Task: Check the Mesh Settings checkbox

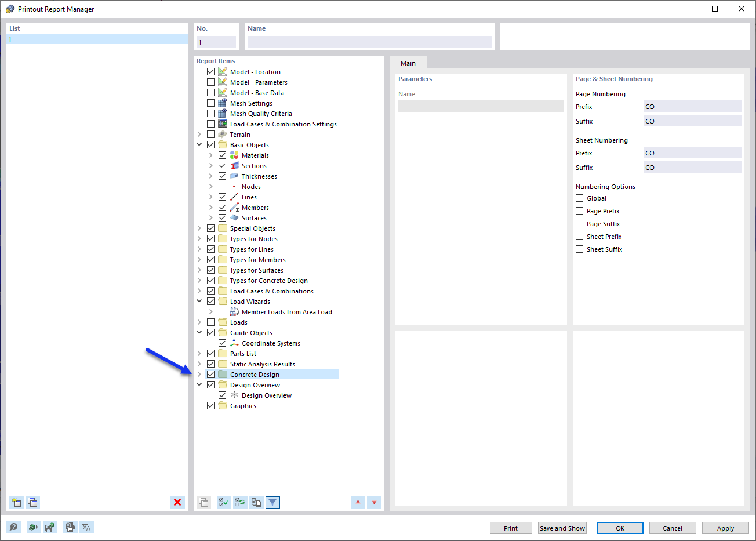Action: pos(211,103)
